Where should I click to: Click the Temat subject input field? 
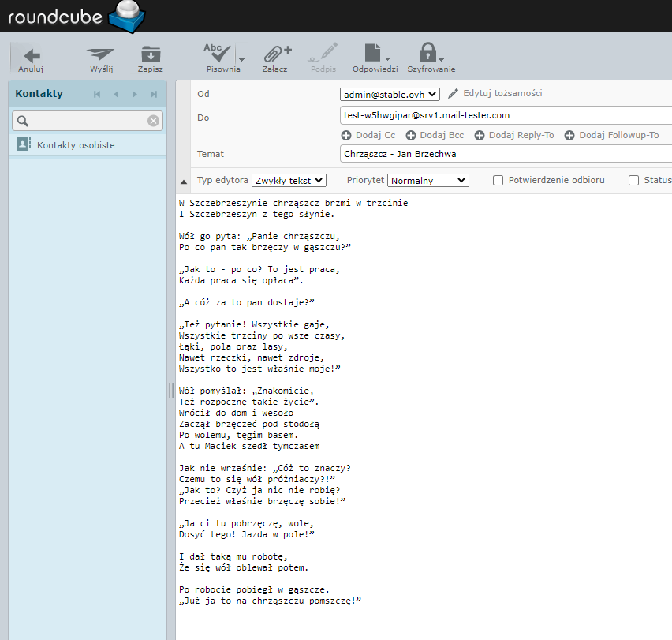[x=505, y=154]
